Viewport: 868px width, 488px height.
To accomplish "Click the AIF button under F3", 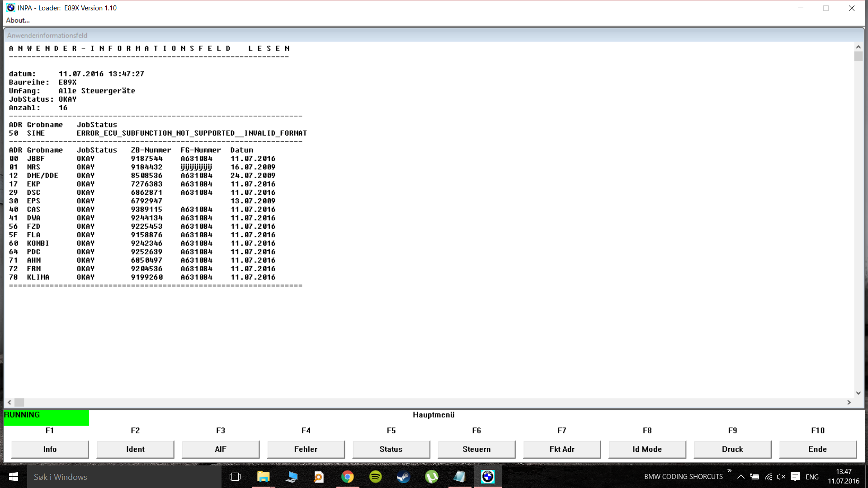I will click(221, 449).
